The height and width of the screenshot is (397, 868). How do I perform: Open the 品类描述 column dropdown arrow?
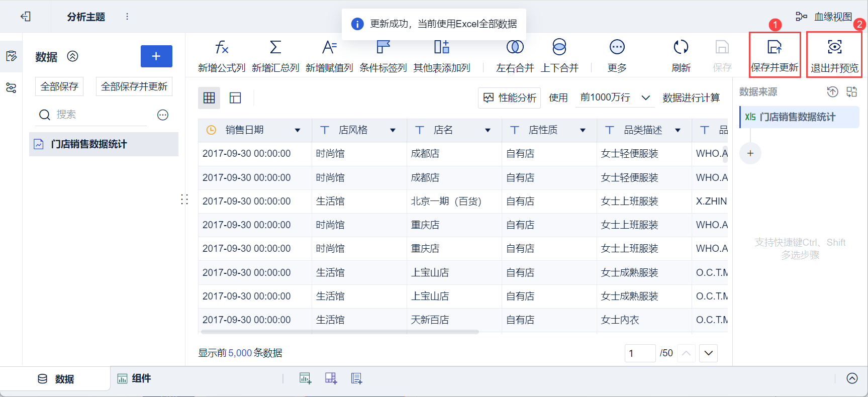(x=678, y=131)
